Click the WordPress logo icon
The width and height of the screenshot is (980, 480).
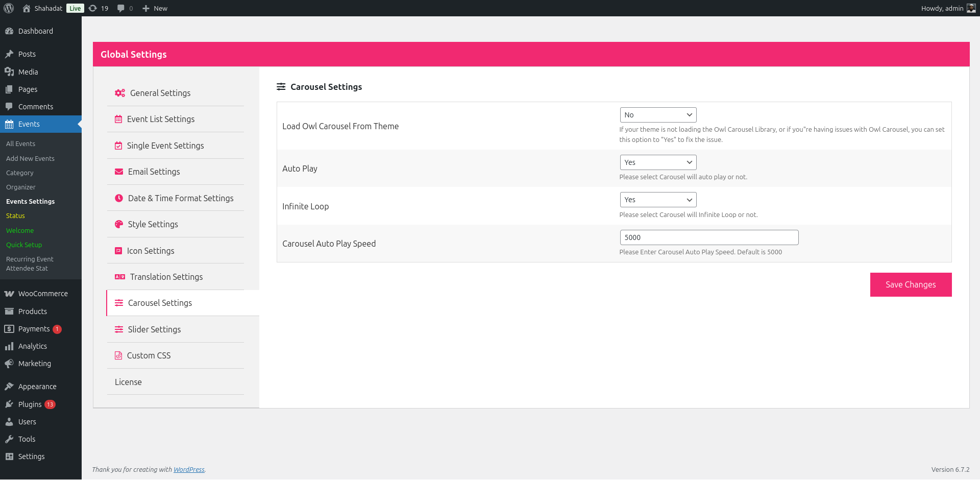click(x=9, y=8)
